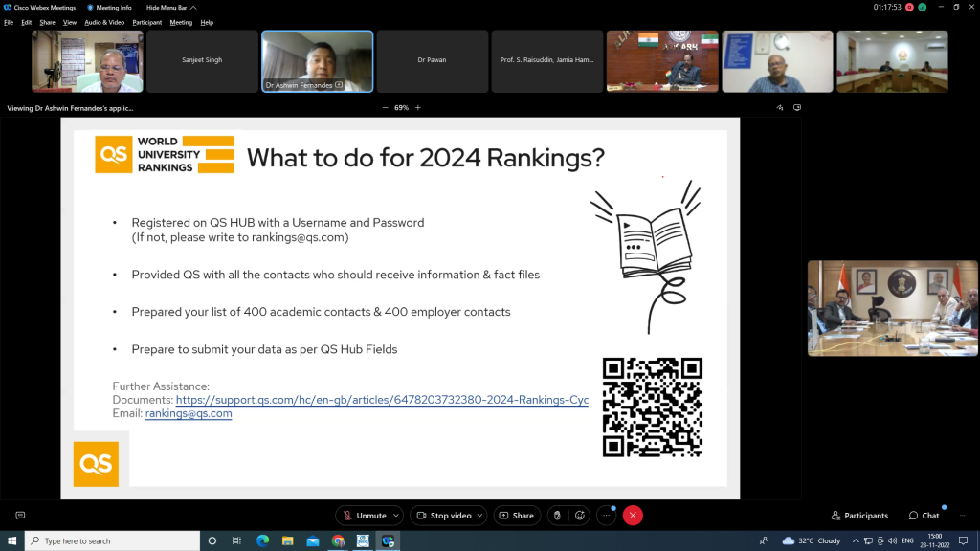This screenshot has width=980, height=551.
Task: Click the self-view conference room video
Action: (893, 309)
